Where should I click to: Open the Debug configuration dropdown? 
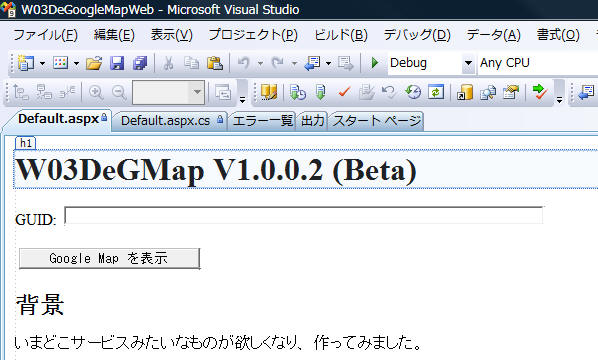coord(468,63)
